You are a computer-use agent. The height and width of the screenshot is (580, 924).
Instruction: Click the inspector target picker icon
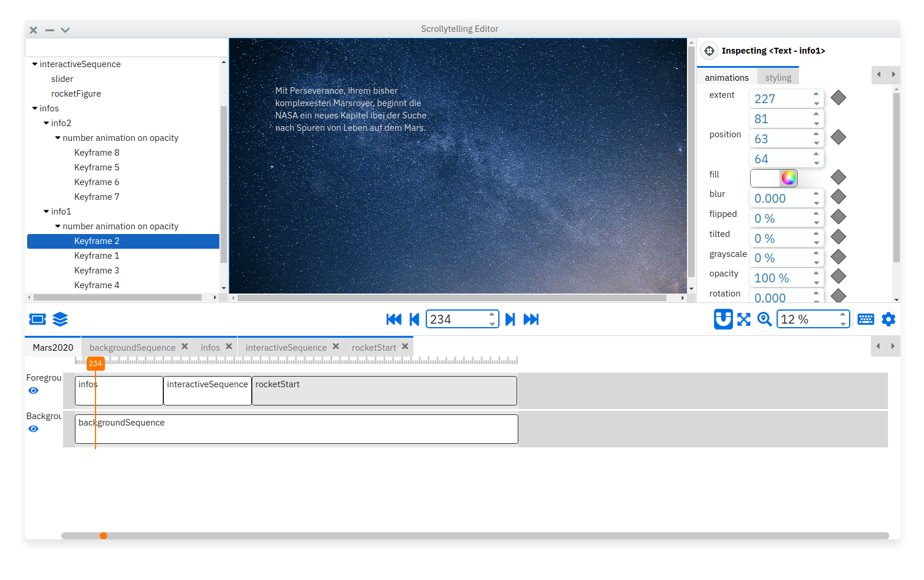coord(709,51)
